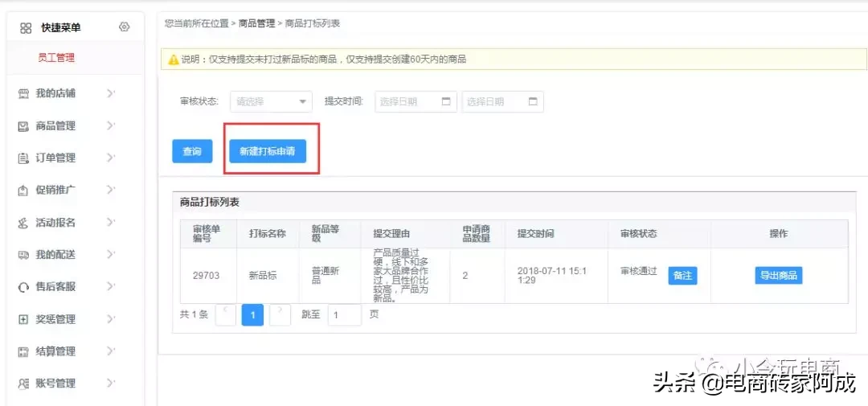Click the 导出商品 export button
The image size is (868, 406).
tap(778, 275)
